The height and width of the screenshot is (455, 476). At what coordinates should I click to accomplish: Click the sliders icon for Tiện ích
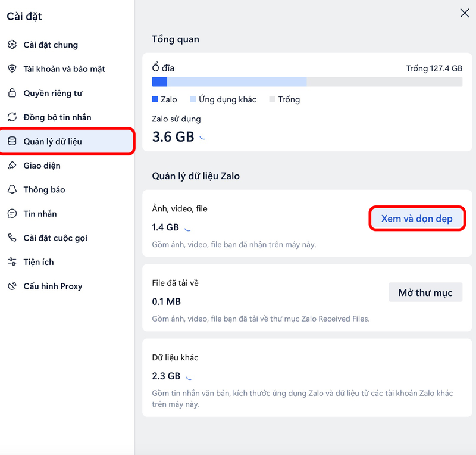(x=12, y=262)
